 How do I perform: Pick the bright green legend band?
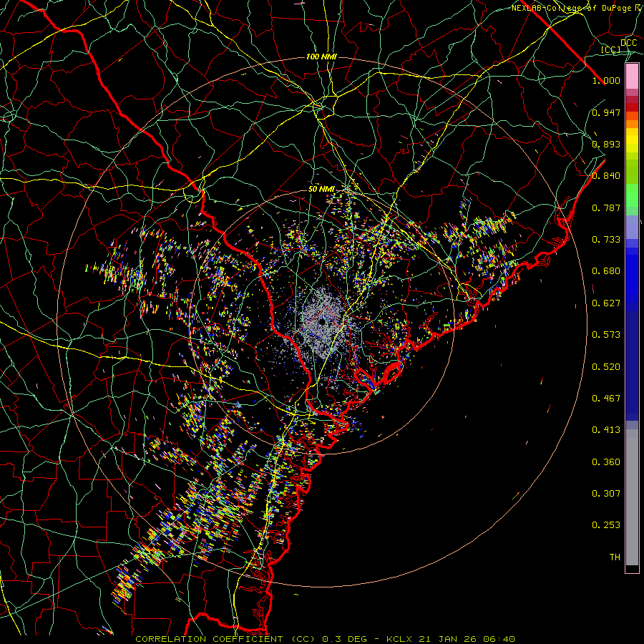coord(632,195)
